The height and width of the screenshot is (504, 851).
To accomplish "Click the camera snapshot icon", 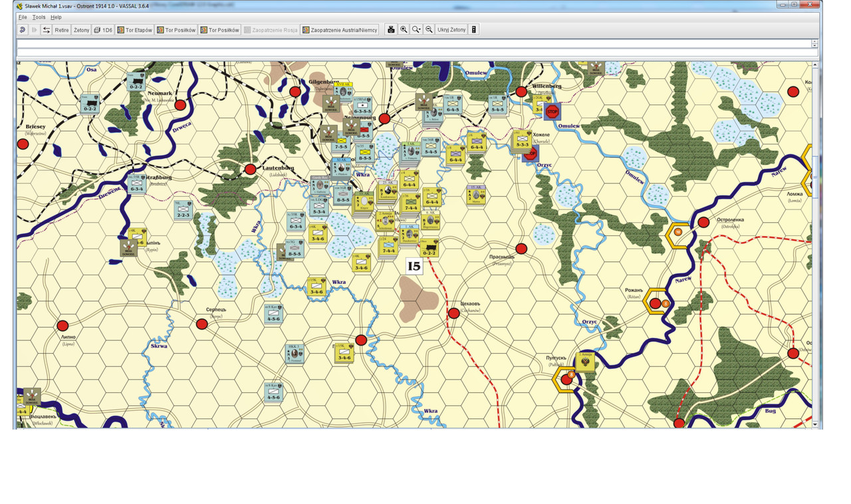I will click(x=391, y=30).
